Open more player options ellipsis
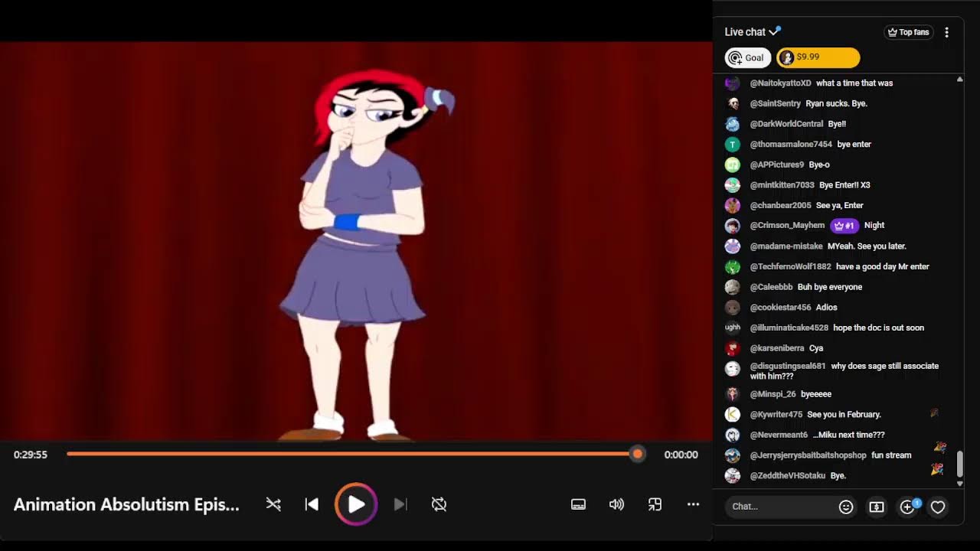Viewport: 980px width, 551px height. (693, 504)
